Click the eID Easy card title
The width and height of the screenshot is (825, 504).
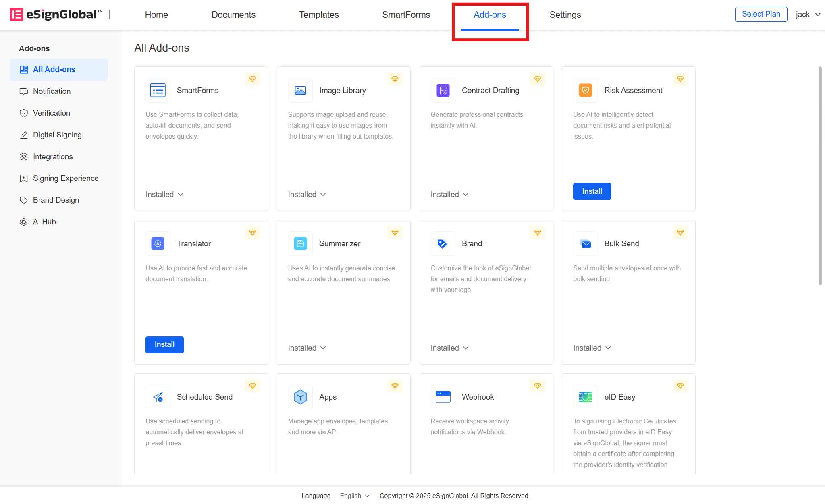[619, 397]
